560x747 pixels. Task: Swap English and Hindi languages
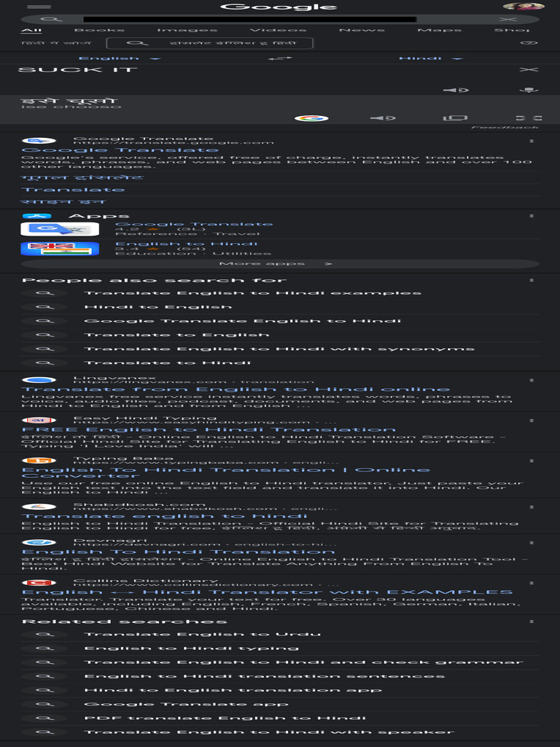[280, 58]
